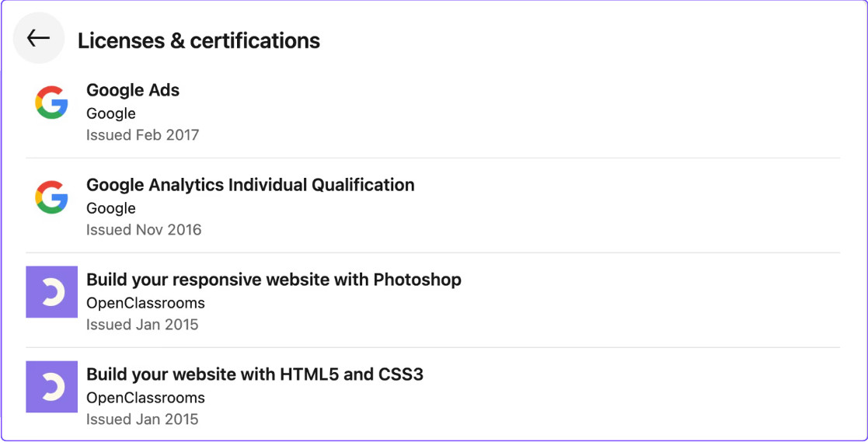Click Google issuer under Google Ads

click(110, 114)
